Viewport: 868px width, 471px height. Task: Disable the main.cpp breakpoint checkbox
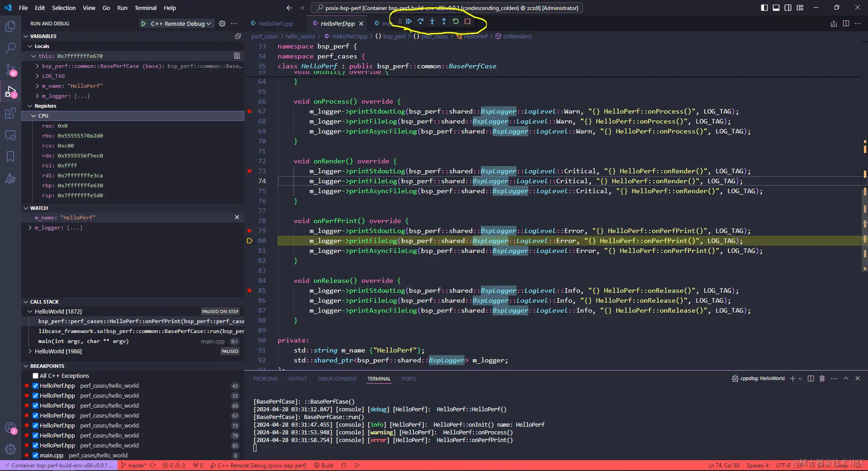[35, 455]
